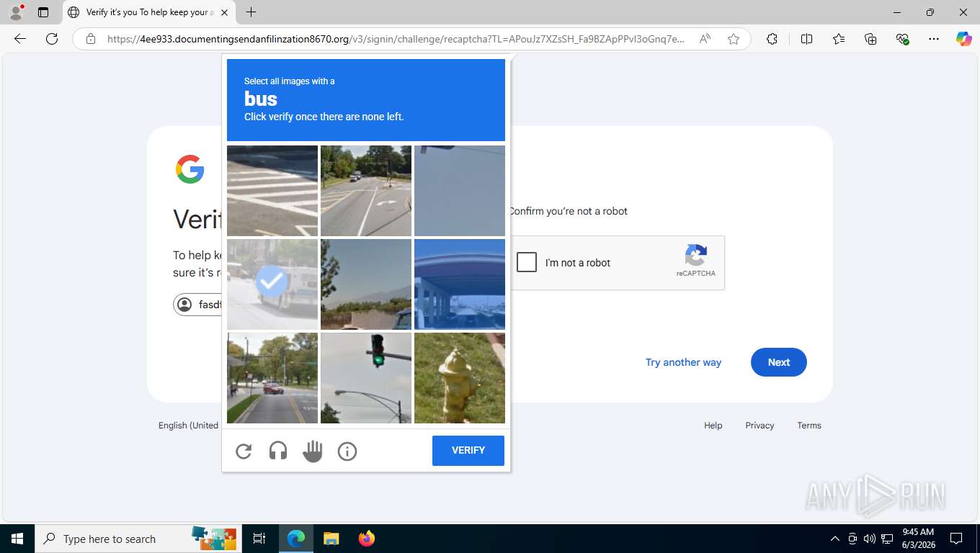
Task: Select the trees and hillside tile
Action: point(366,284)
